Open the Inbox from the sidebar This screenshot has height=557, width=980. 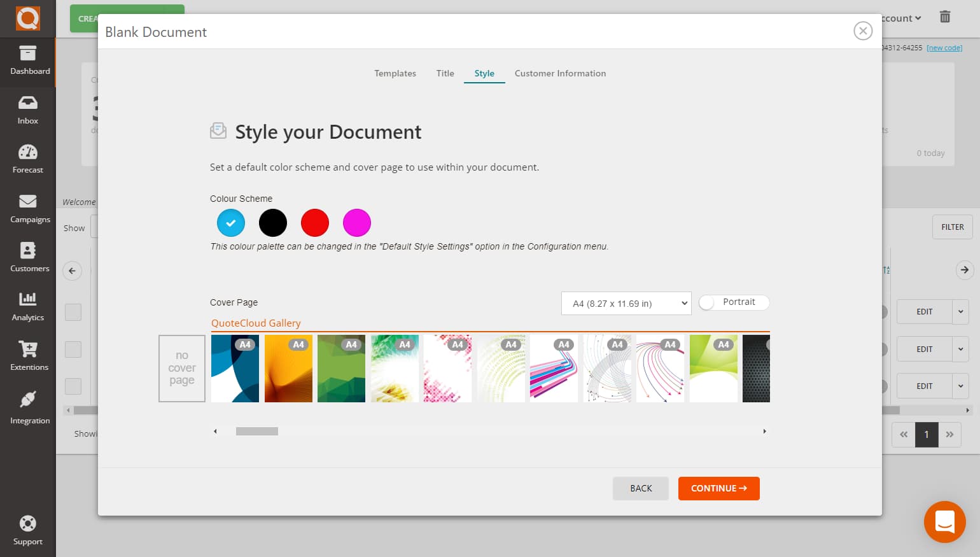tap(27, 109)
